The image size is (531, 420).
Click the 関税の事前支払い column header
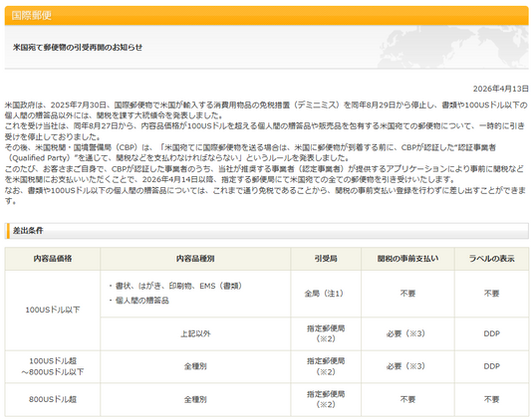click(x=407, y=259)
